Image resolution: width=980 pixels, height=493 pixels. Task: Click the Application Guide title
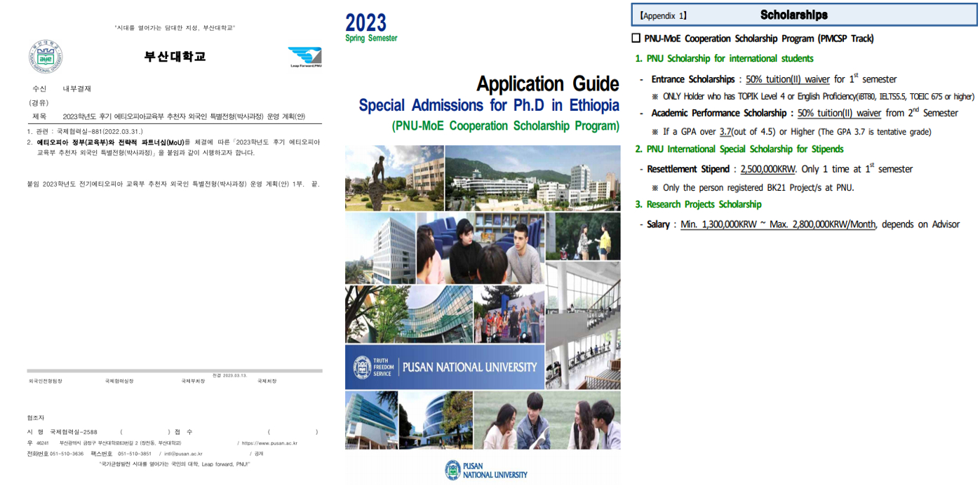(x=547, y=84)
